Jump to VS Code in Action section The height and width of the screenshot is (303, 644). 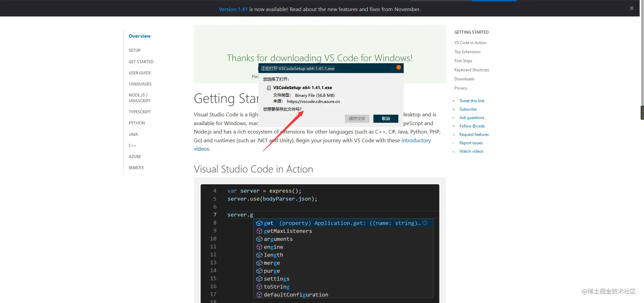(x=470, y=43)
